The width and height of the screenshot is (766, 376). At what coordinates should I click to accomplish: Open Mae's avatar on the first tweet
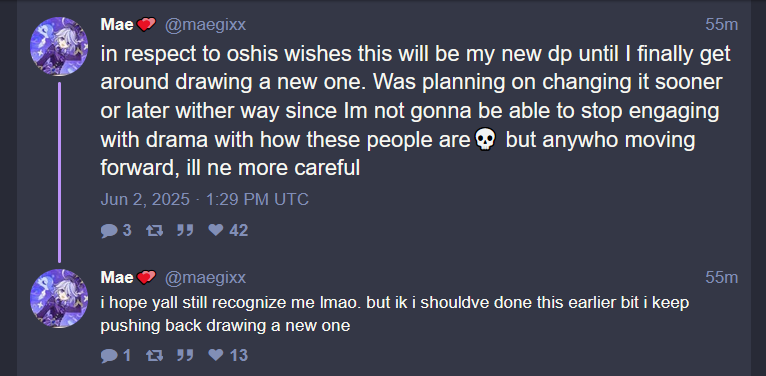pyautogui.click(x=59, y=47)
